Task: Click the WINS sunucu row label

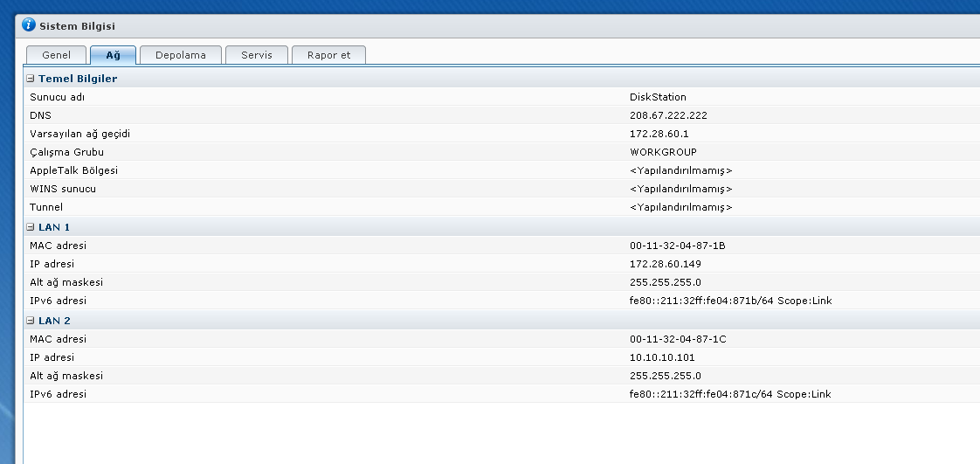Action: click(x=63, y=189)
